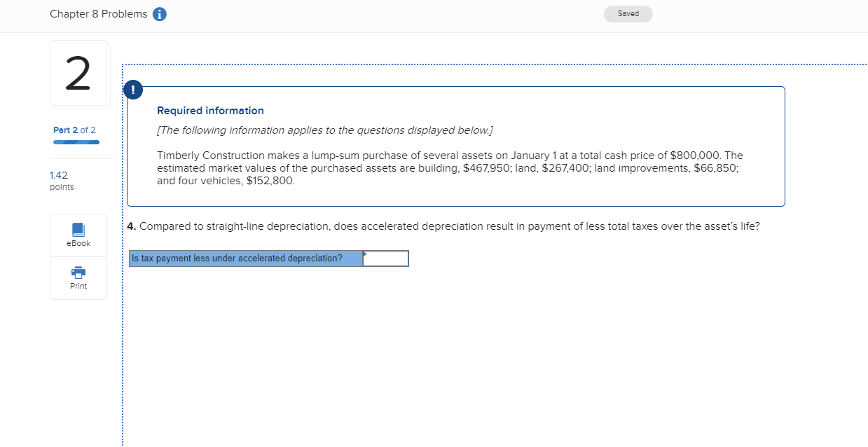Click the Saved status badge
This screenshot has height=447, width=868.
(x=627, y=13)
